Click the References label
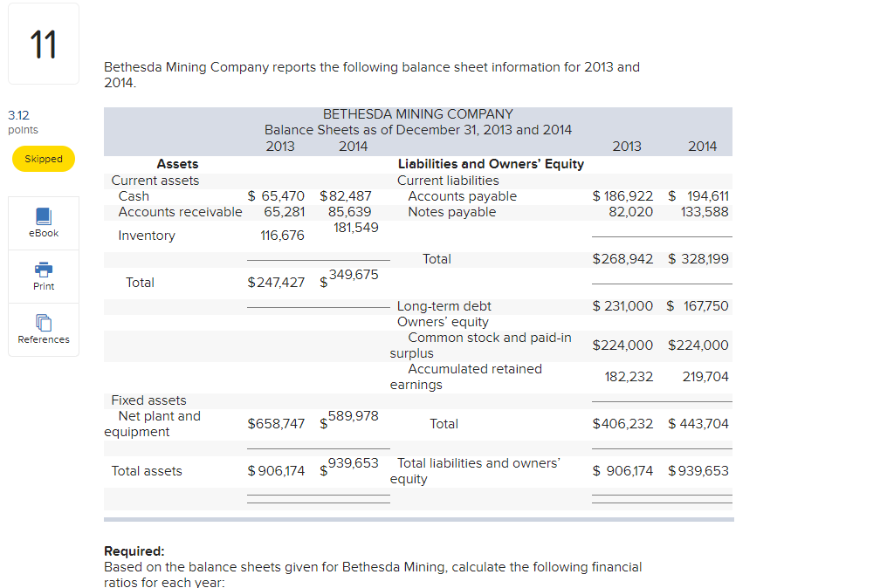Image resolution: width=894 pixels, height=588 pixels. pos(44,339)
